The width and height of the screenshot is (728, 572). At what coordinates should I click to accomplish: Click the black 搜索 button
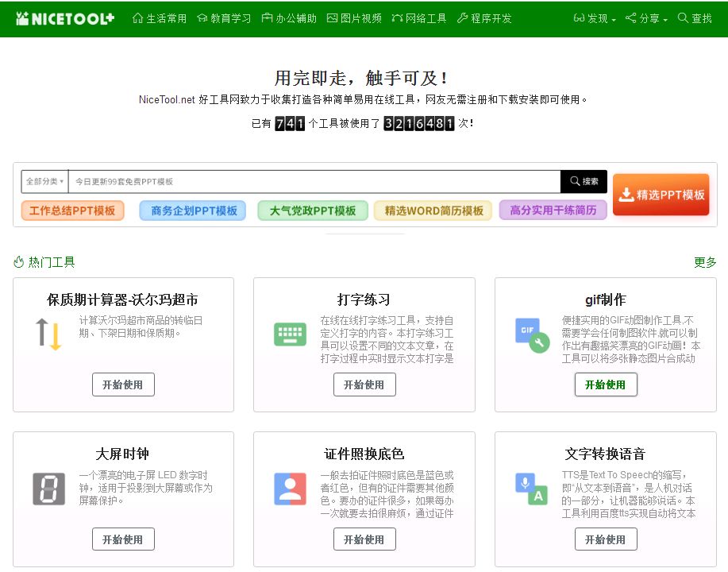(x=584, y=181)
